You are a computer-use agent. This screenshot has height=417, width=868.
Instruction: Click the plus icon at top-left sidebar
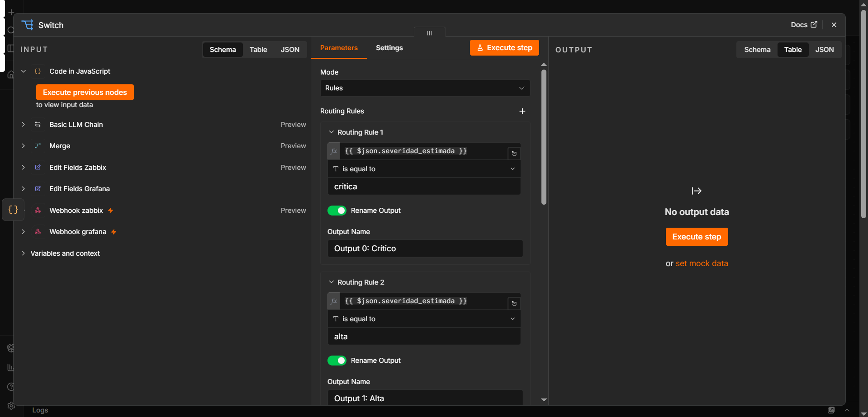[11, 12]
